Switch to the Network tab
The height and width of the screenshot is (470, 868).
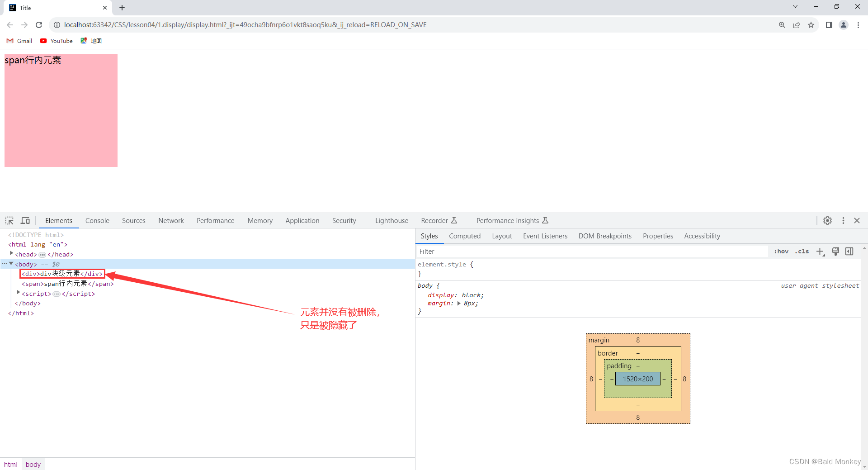171,220
